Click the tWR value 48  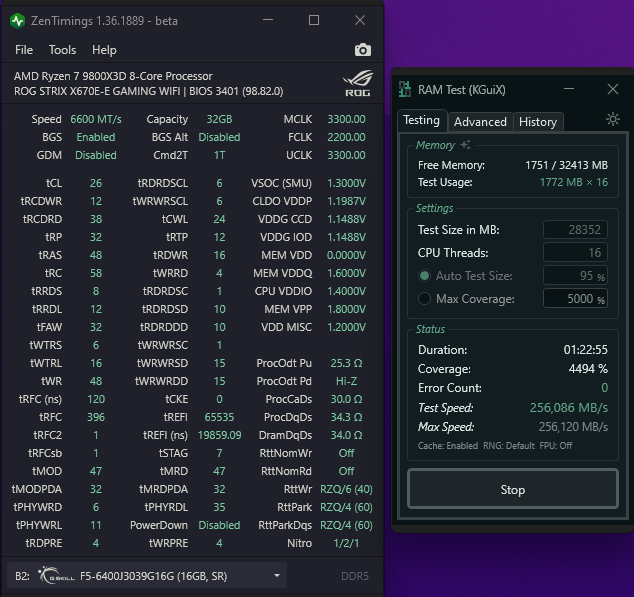click(x=96, y=381)
